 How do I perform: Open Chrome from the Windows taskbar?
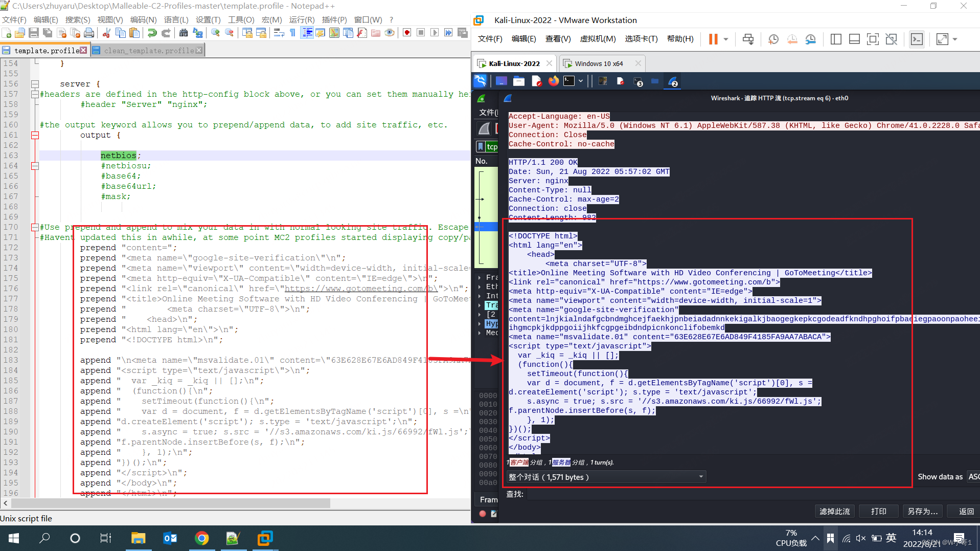click(202, 538)
